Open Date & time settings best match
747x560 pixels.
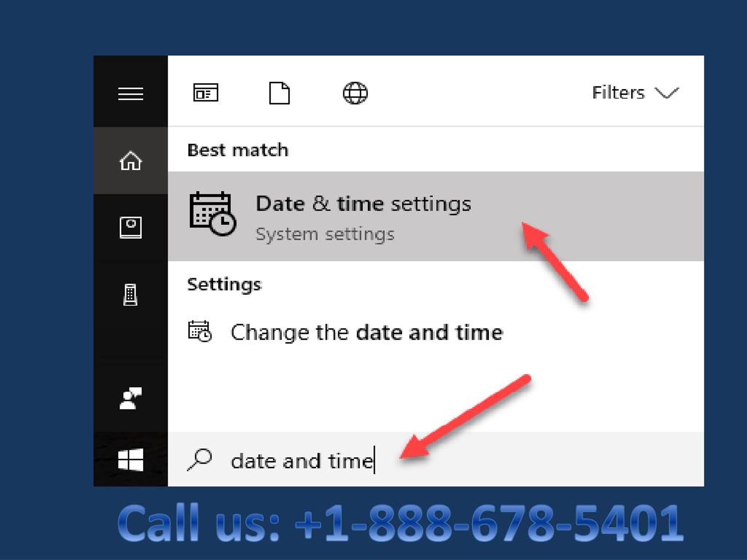click(436, 216)
